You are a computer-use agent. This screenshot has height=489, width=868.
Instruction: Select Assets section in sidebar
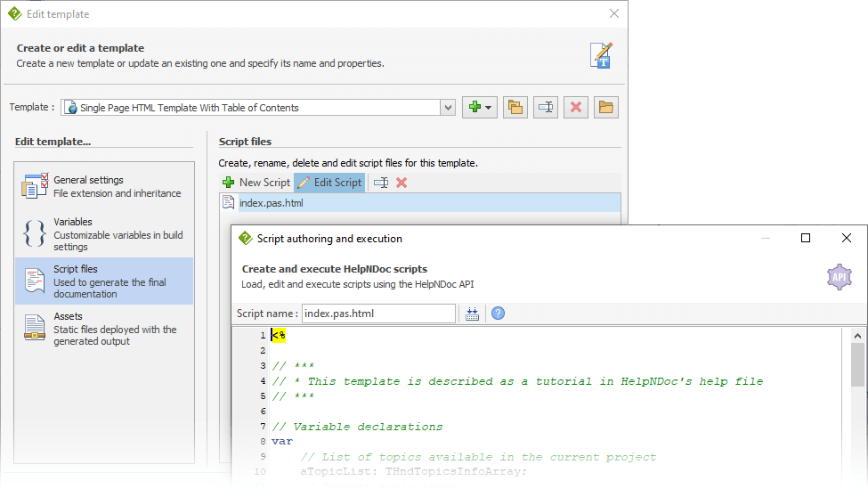tap(104, 329)
